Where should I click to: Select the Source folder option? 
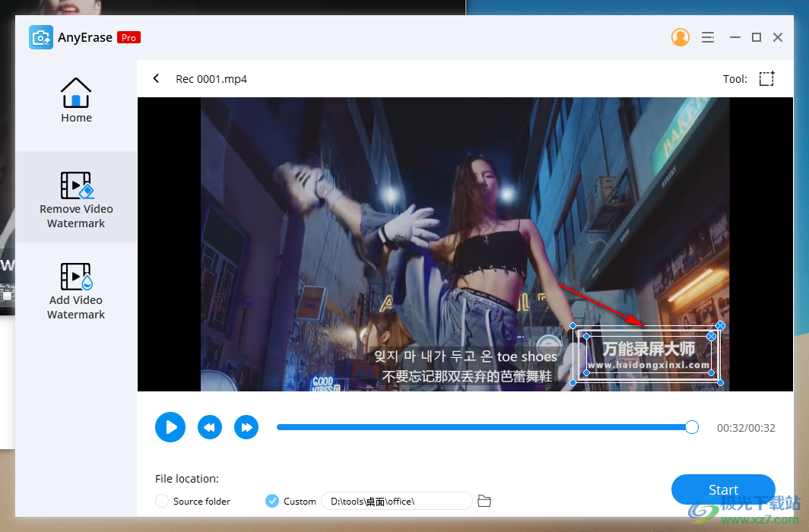coord(161,501)
